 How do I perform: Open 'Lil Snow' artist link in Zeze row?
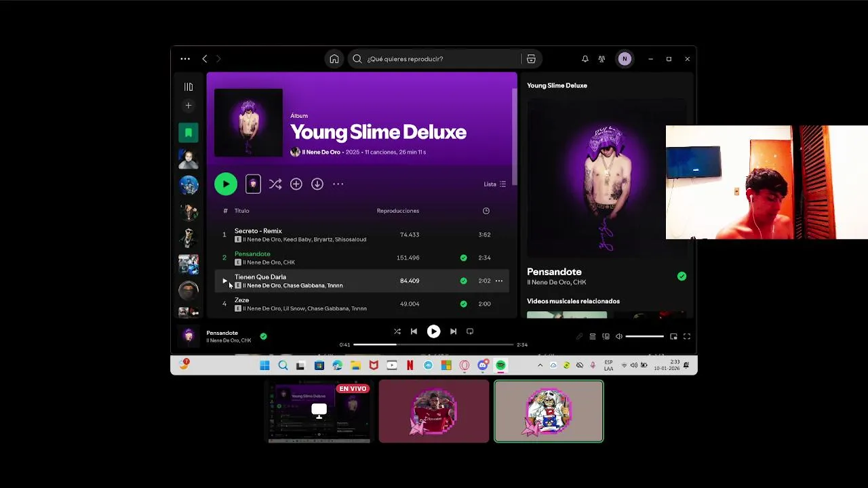294,308
